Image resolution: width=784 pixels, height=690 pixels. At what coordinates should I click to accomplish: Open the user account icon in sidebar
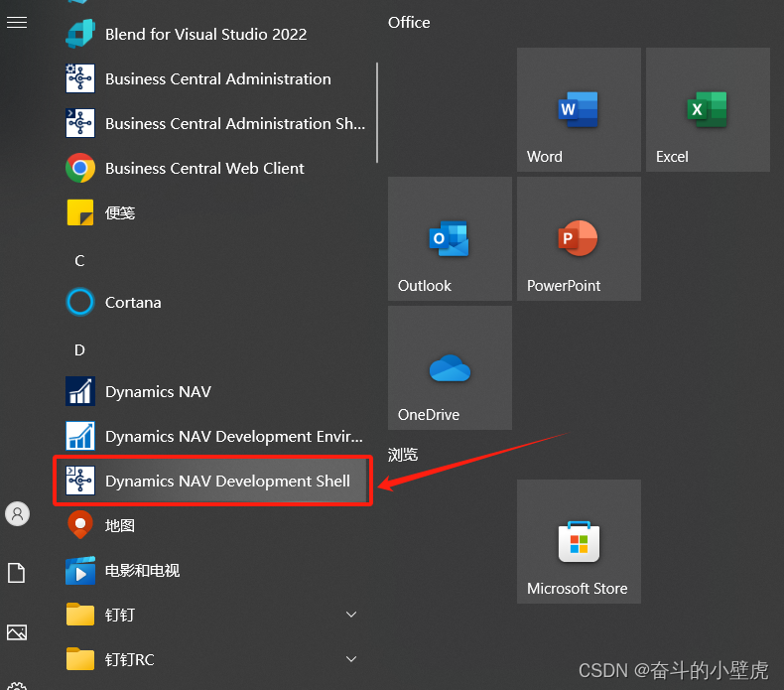(18, 514)
